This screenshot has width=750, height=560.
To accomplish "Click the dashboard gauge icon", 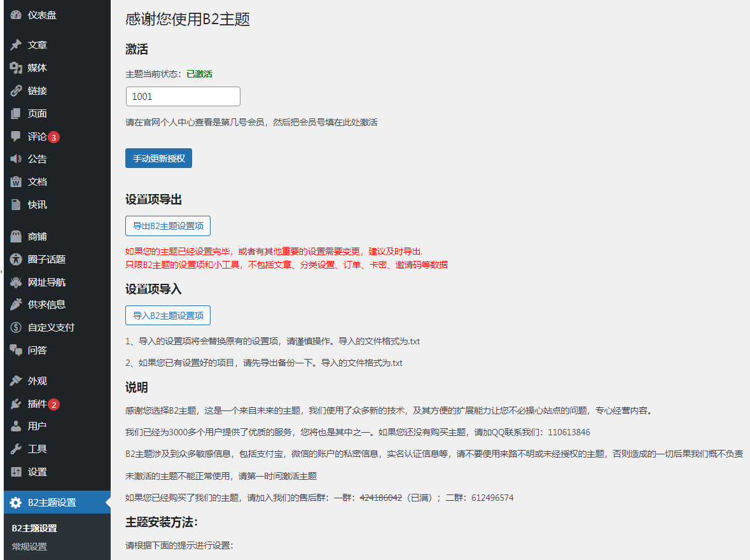I will coord(16,15).
